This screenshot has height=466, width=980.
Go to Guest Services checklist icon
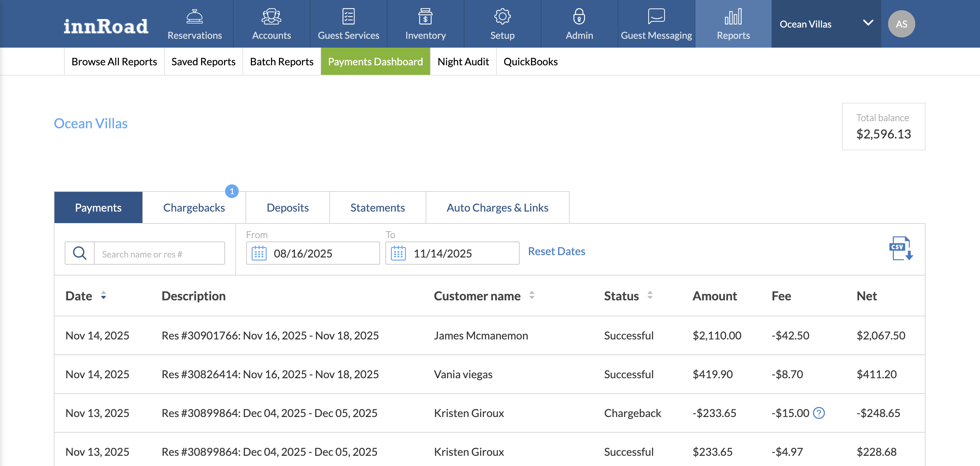(x=348, y=16)
